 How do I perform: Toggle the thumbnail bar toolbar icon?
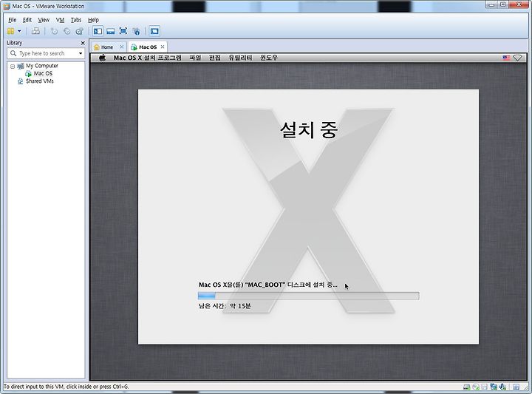pos(111,31)
